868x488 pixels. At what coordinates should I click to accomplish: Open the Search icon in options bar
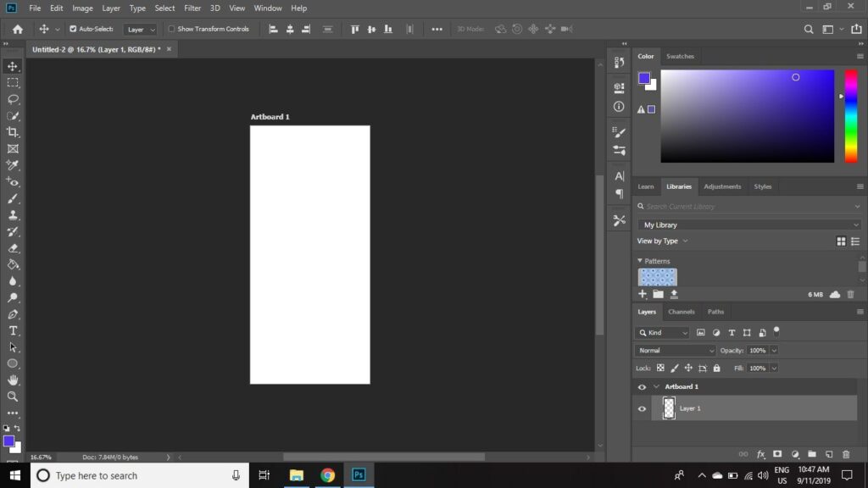[x=809, y=30]
